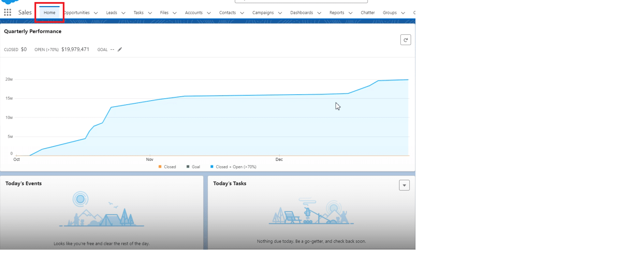Edit the goal with the pencil icon

(x=120, y=50)
